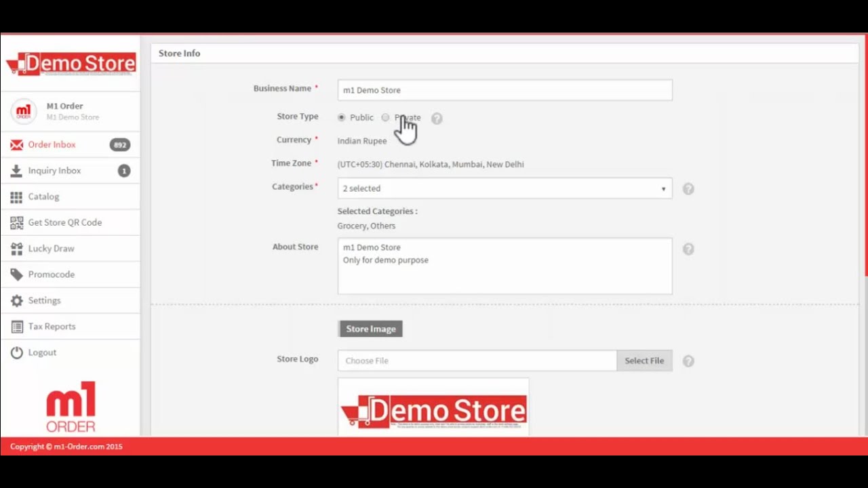Click the Store Info panel heading
This screenshot has height=488, width=868.
[x=180, y=54]
